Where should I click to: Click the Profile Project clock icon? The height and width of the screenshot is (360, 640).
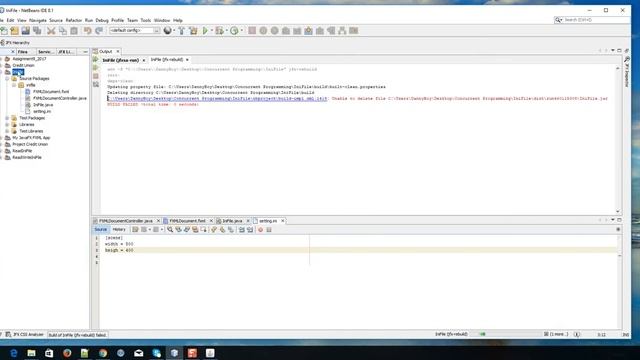[234, 31]
